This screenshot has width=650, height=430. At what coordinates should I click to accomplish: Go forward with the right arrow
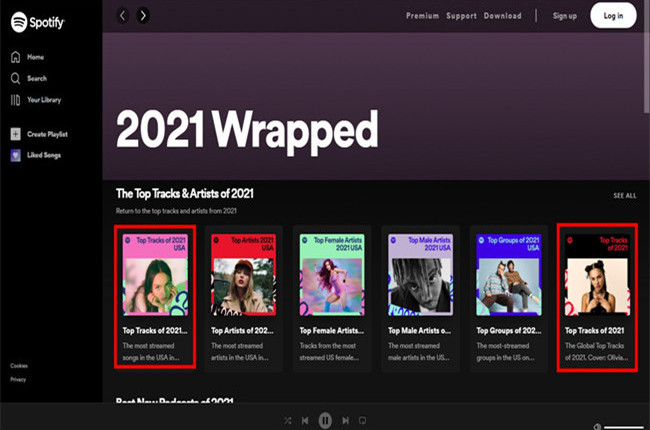tap(143, 16)
